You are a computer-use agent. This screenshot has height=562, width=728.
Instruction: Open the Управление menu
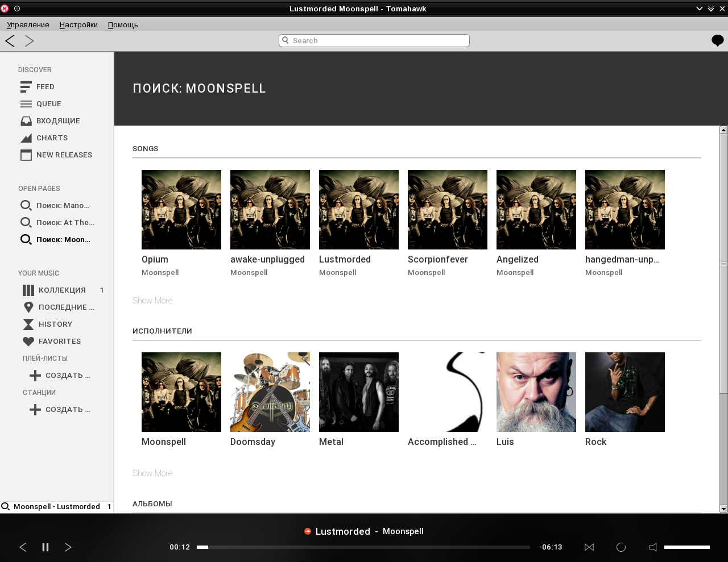28,25
